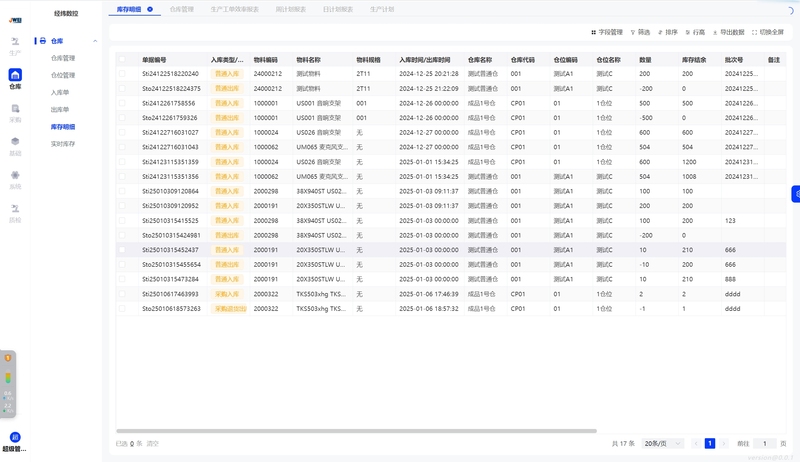Click the 经纬数控 title in sidebar
The height and width of the screenshot is (462, 800).
coord(66,13)
